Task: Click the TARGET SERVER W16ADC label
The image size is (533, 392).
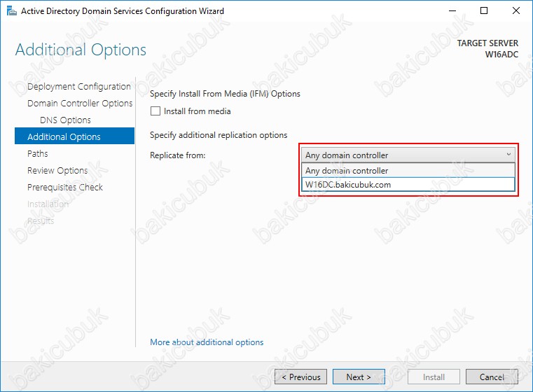Action: tap(487, 48)
